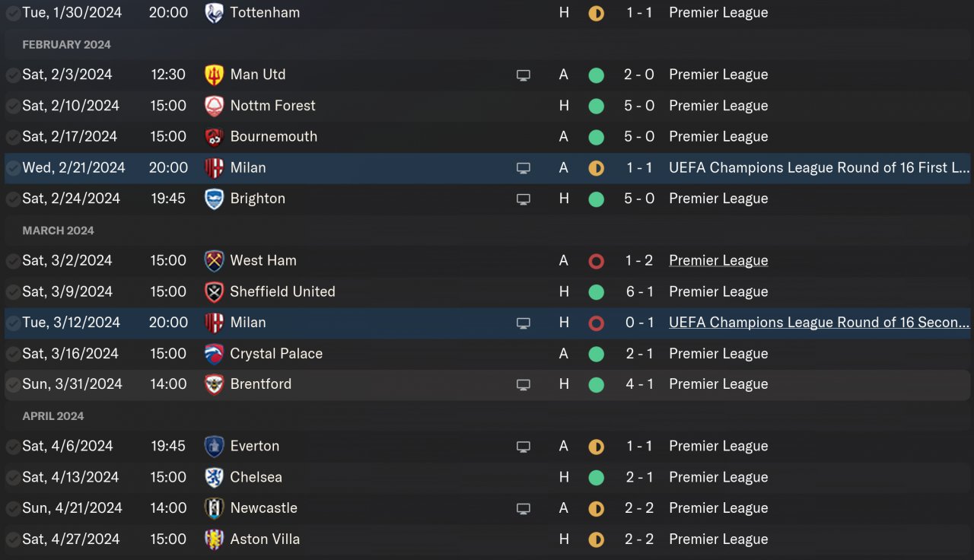The height and width of the screenshot is (560, 974).
Task: Click the TV broadcast icon for Man Utd match
Action: point(524,75)
